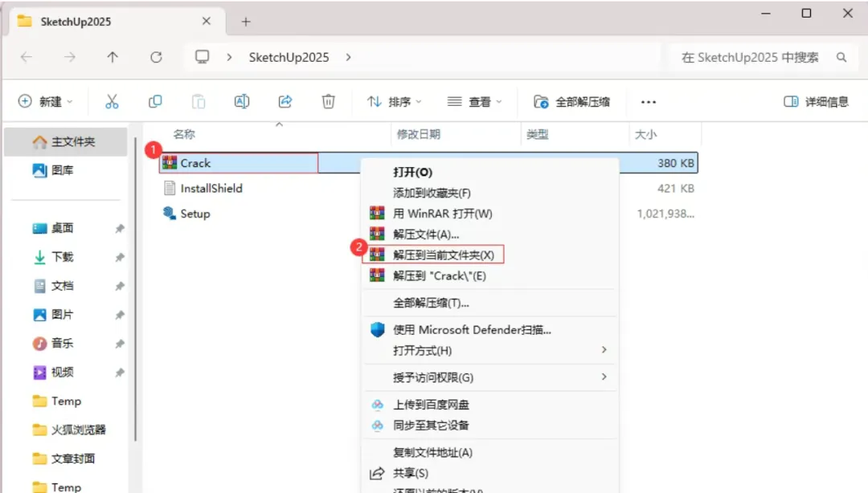
Task: Click the sidebar vertical scrollbar
Action: pos(135,289)
